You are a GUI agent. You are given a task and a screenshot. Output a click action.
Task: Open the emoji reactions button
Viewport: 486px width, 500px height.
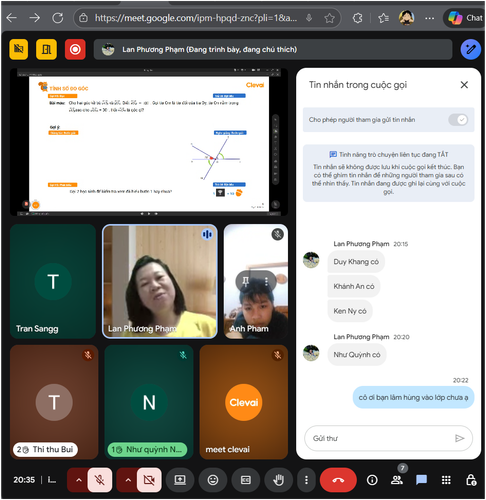click(213, 480)
